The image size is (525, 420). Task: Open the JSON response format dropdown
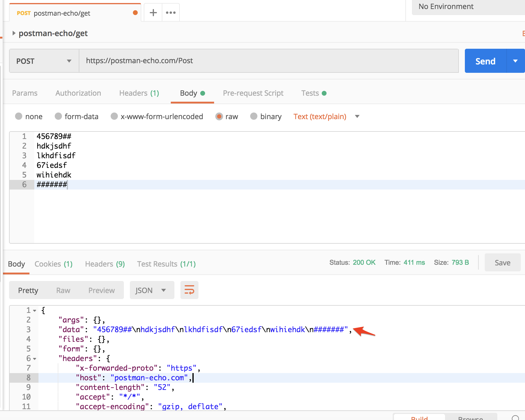tap(152, 290)
